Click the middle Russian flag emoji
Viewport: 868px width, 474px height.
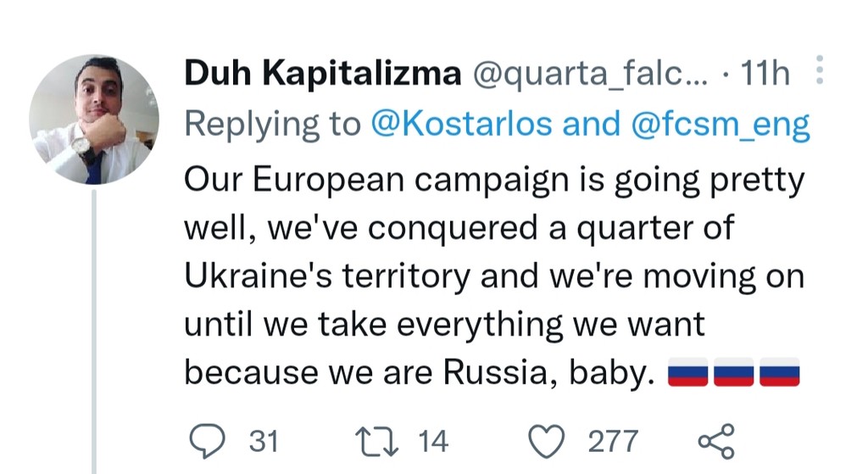734,372
